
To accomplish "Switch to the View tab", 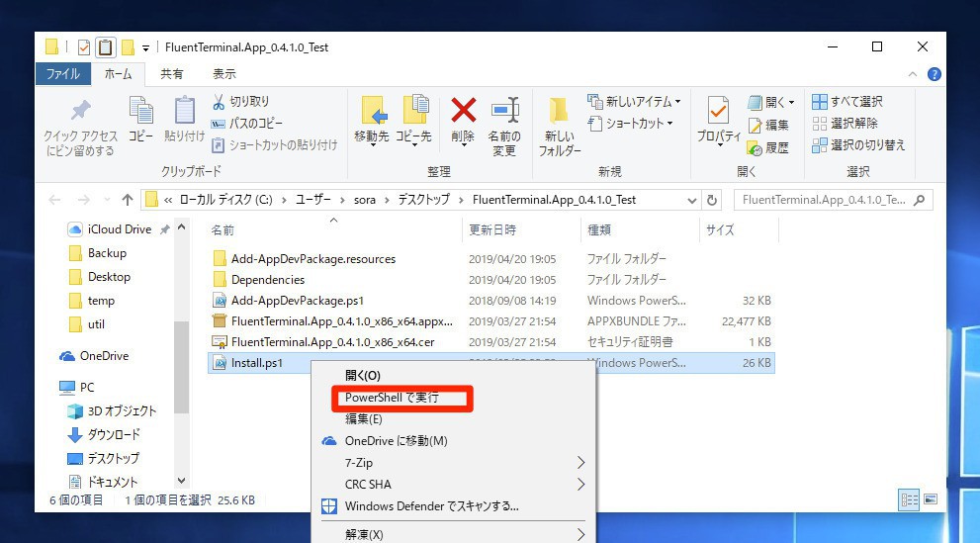I will pos(223,74).
